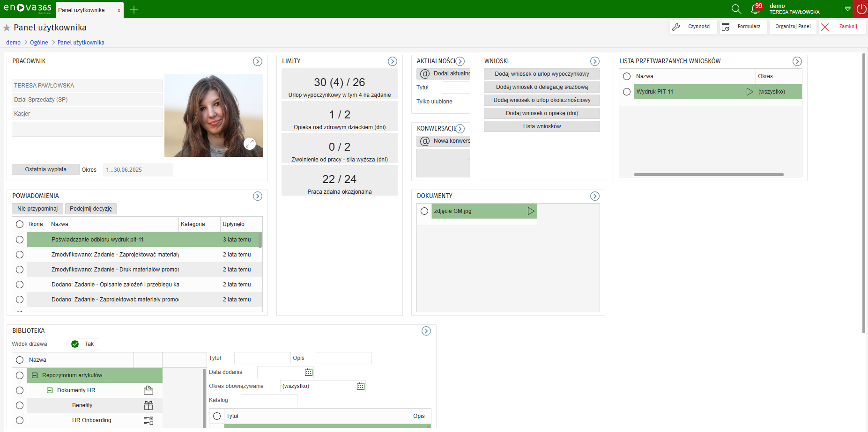The width and height of the screenshot is (868, 432).
Task: Select radio for Wydruk PIT-11 row
Action: coord(627,92)
